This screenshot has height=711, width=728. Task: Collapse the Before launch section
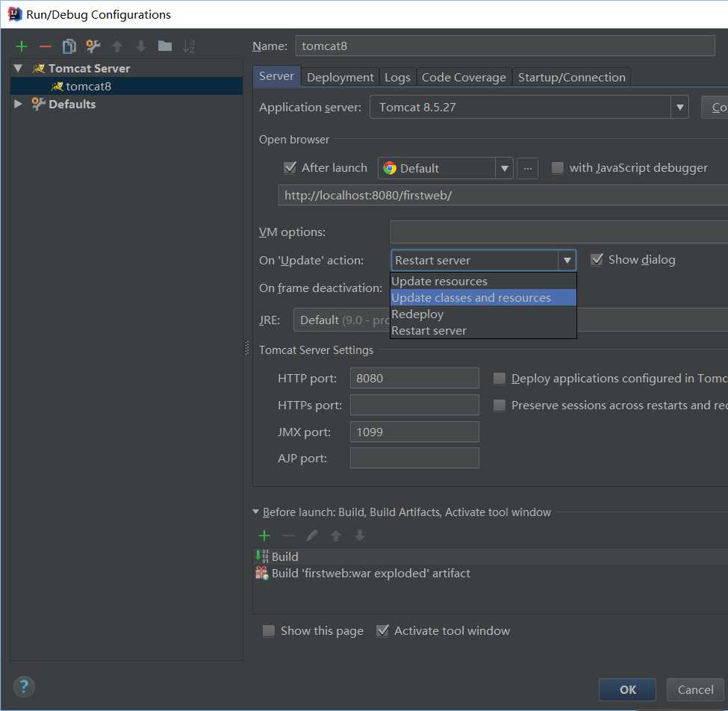(x=255, y=512)
